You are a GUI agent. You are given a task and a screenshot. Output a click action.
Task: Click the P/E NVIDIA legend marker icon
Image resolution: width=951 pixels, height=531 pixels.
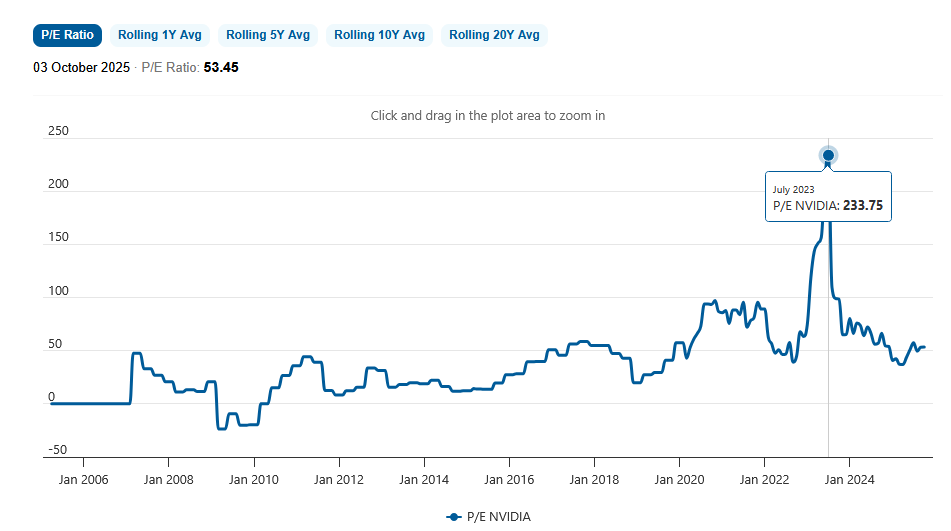tap(454, 516)
